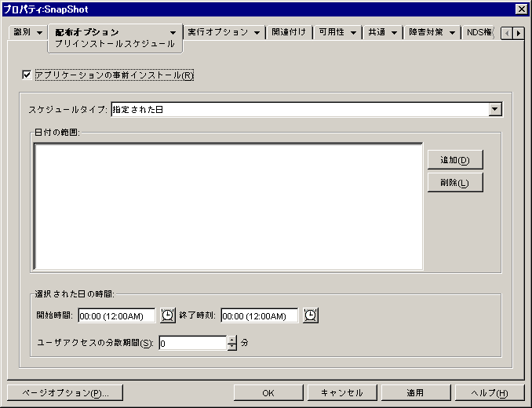Screen dimensions: 532x408
Task: Select the 配布オプション tab label
Action: click(x=87, y=32)
